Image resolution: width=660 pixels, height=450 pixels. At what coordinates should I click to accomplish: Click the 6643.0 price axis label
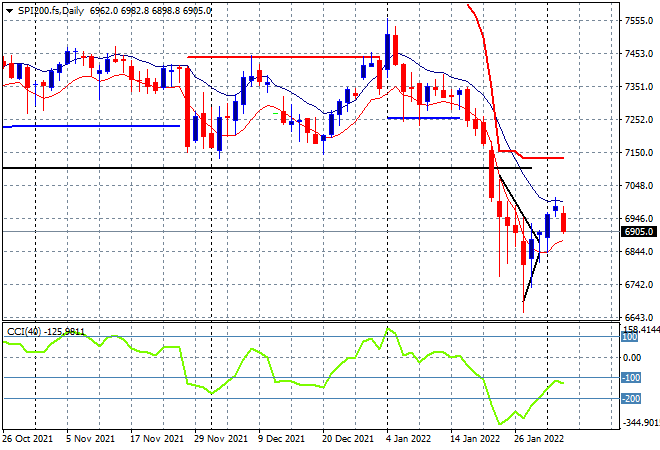[639, 317]
